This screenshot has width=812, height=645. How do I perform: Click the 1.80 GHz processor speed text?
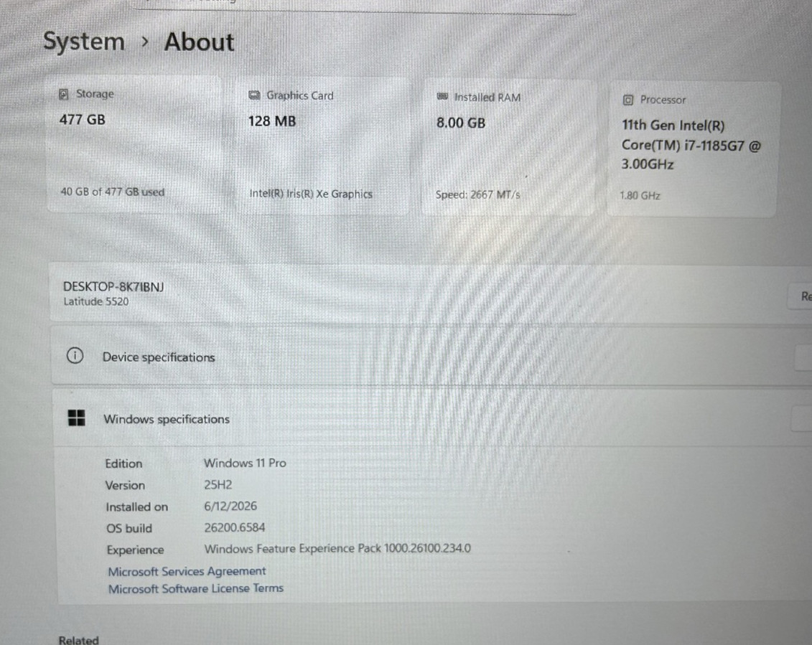tap(640, 196)
